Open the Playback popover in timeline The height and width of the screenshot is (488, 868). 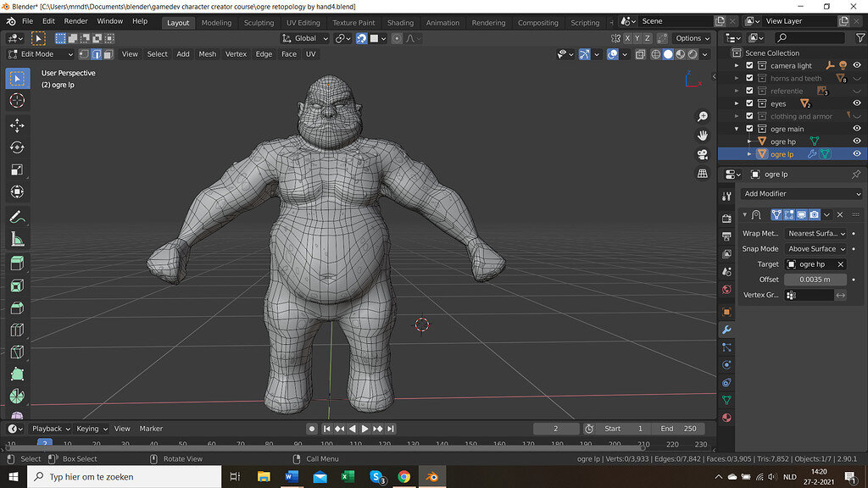click(51, 429)
